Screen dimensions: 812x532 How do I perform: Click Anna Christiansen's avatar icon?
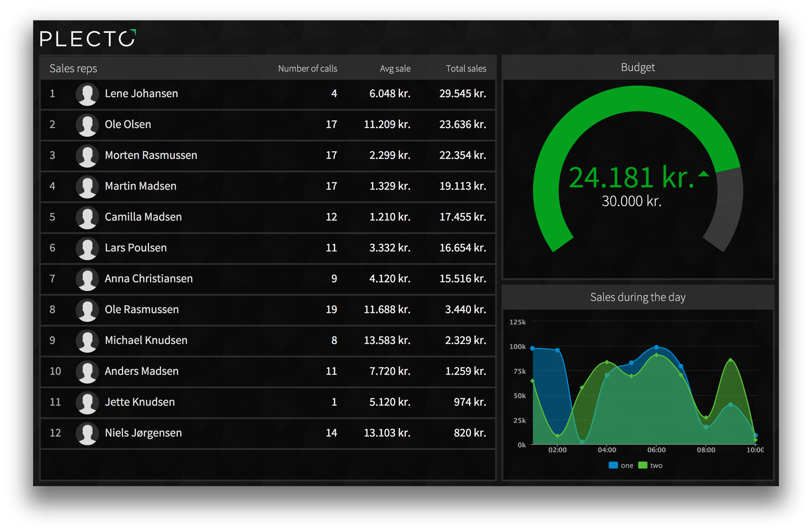(x=87, y=279)
